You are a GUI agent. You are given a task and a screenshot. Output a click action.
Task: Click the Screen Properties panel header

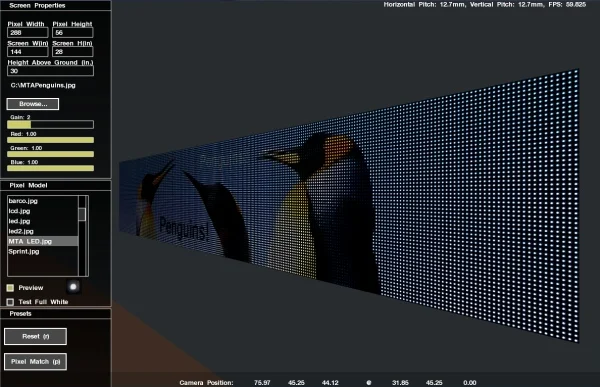click(x=55, y=5)
